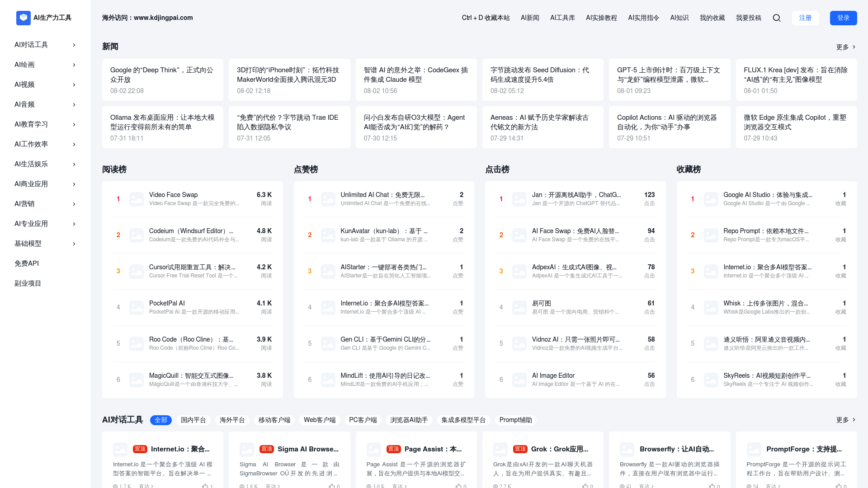Open the AI实操教程 nav menu item

point(601,18)
